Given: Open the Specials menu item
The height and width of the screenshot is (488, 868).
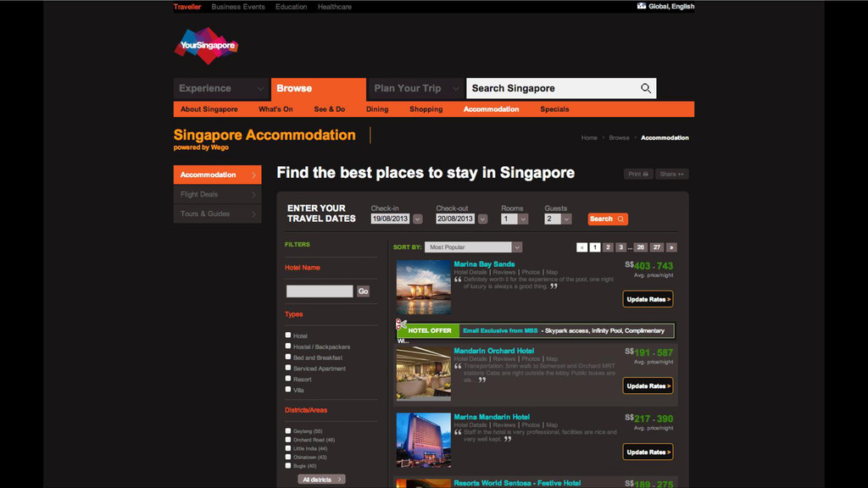Looking at the screenshot, I should coord(554,109).
